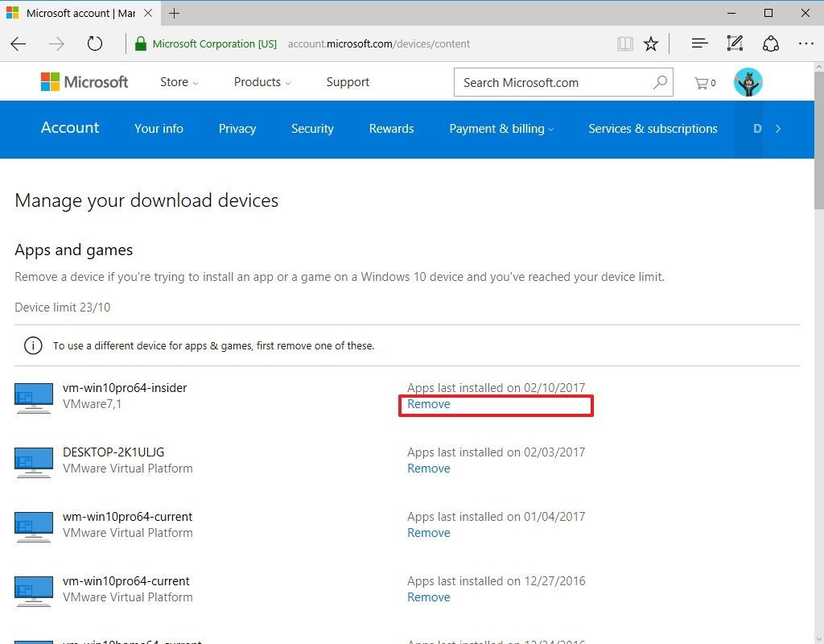
Task: Add this page to favorites with the star
Action: (x=651, y=43)
